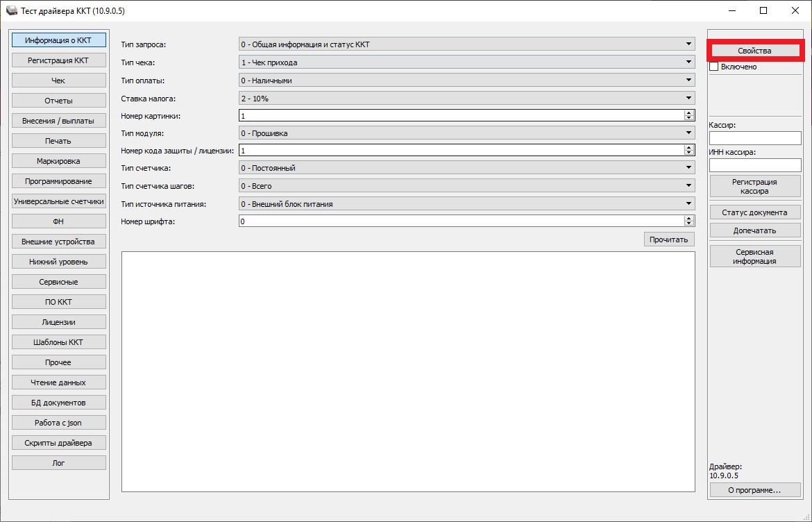This screenshot has height=522, width=812.
Task: Go to the "Отчеты" section
Action: tap(58, 101)
